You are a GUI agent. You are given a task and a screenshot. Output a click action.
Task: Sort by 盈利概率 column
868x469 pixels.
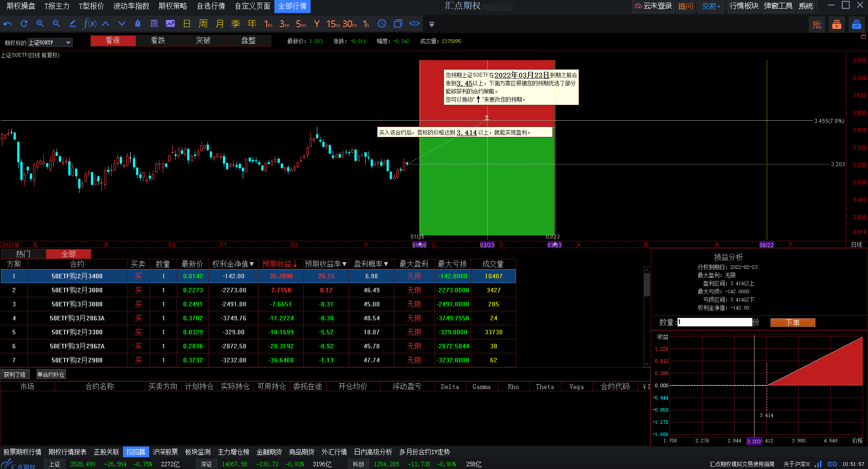(371, 264)
